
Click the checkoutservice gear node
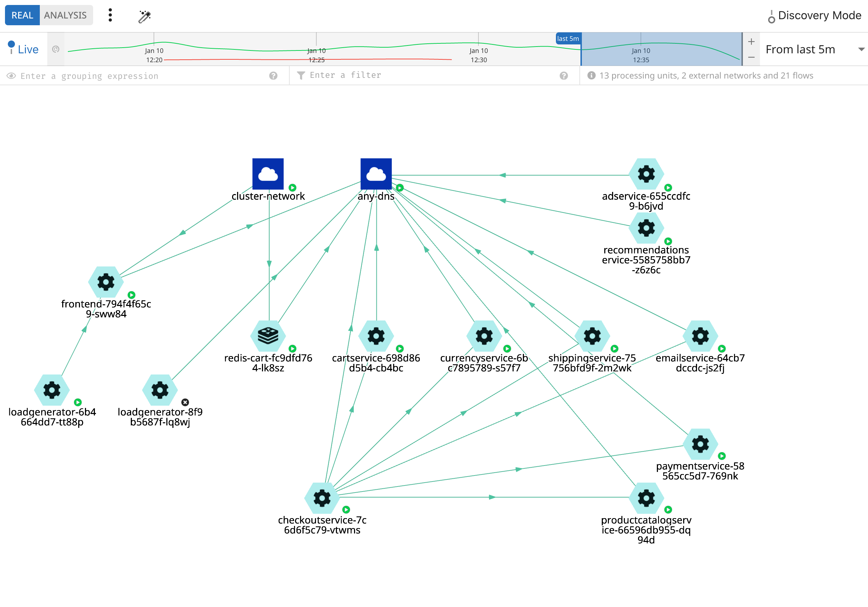322,498
